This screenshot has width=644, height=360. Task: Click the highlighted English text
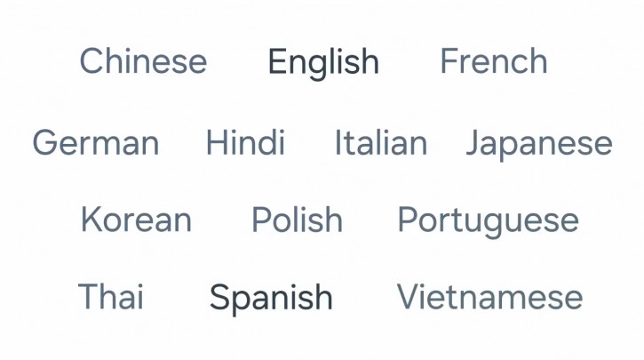[x=323, y=63]
